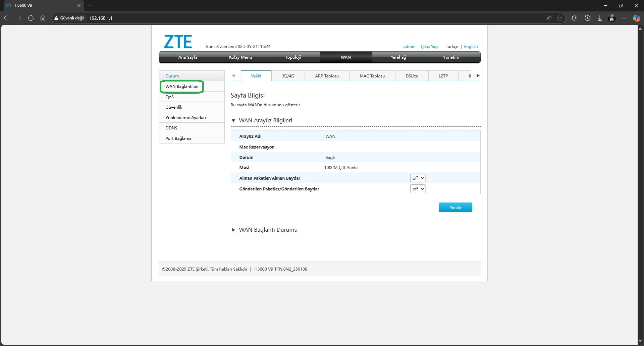Viewport: 644px width, 346px height.
Task: Click the Mac Rezervasyon row label
Action: tap(257, 147)
